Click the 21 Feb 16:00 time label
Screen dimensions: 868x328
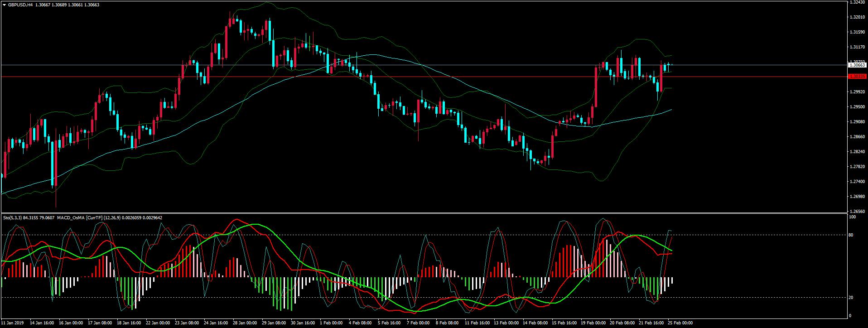(651, 323)
